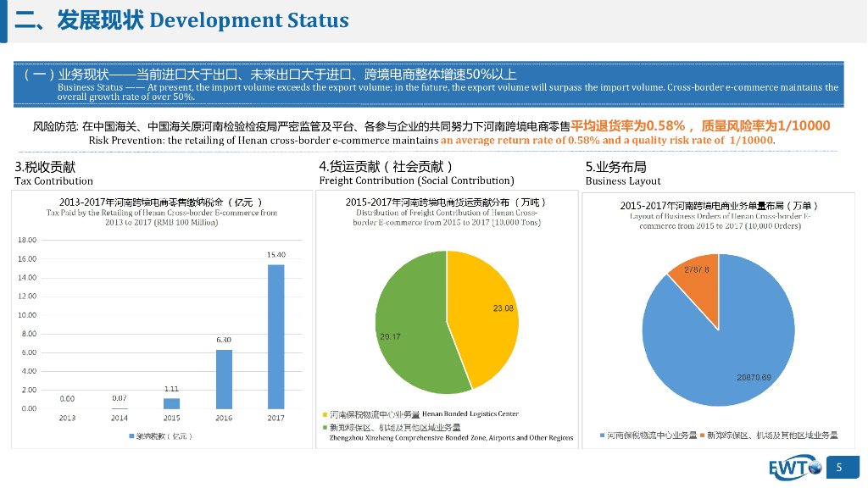
Task: Select the orange legend marker in Business Layout chart
Action: click(703, 435)
